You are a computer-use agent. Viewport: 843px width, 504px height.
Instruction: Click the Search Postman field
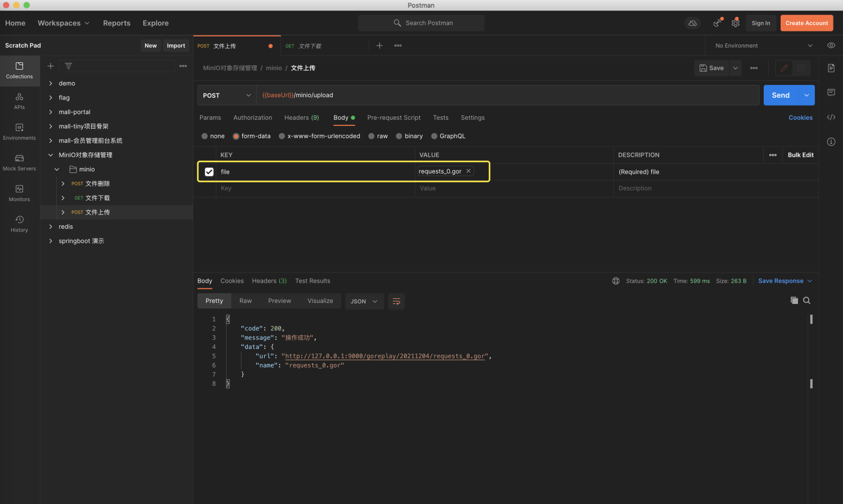point(422,23)
